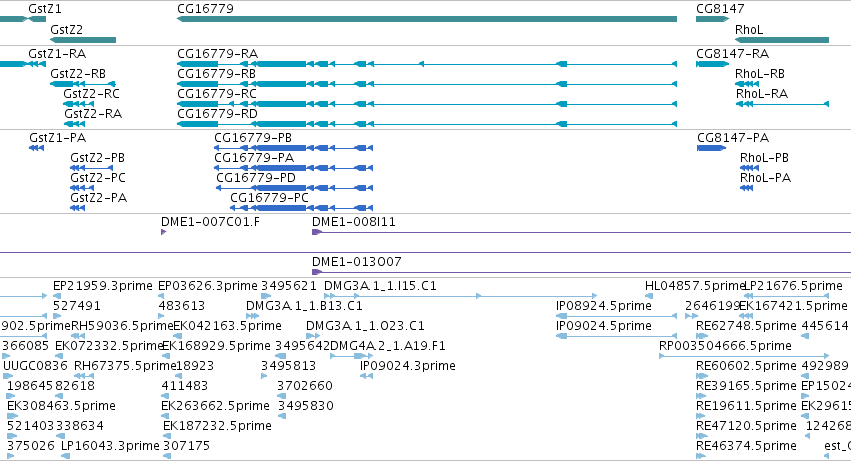Select the RE19611.5prime label

coord(746,406)
